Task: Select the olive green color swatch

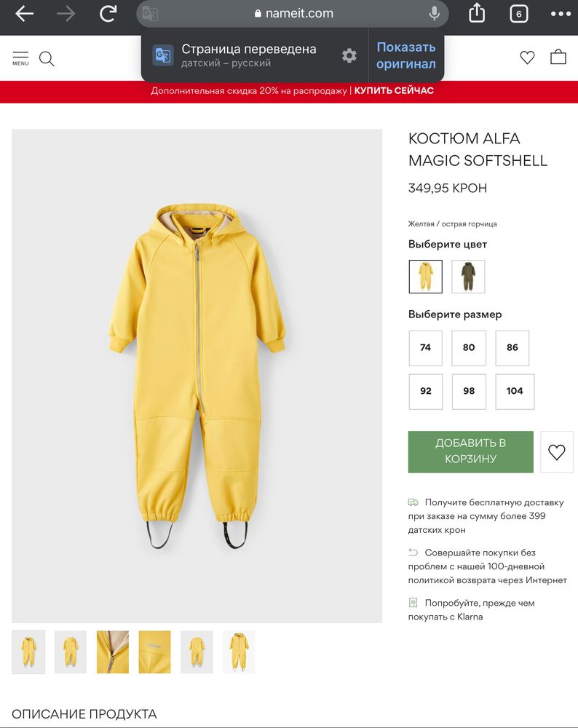Action: tap(468, 277)
